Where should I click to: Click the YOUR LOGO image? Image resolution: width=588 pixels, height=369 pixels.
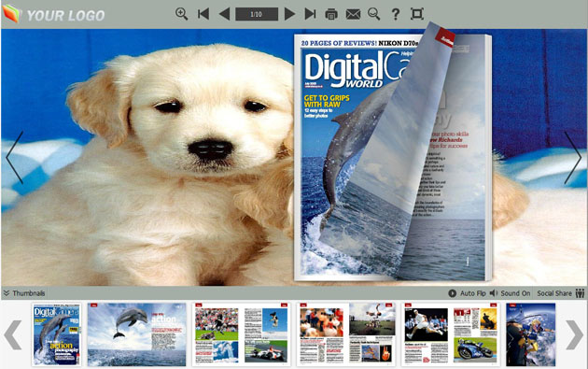[x=53, y=14]
